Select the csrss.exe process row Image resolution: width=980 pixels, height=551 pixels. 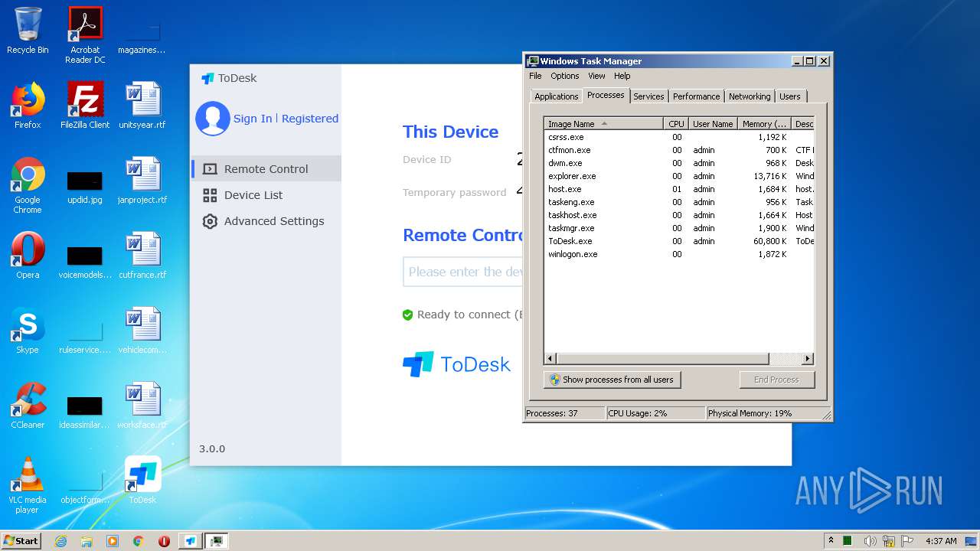679,137
